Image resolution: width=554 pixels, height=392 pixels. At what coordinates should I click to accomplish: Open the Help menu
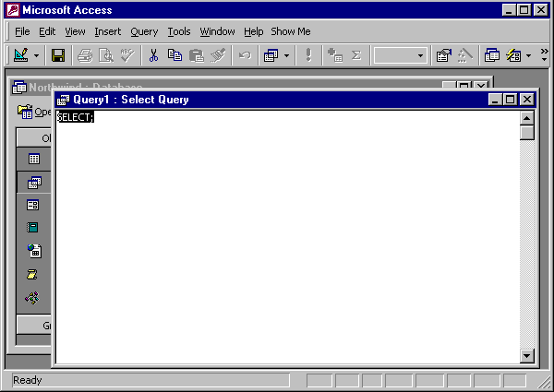pyautogui.click(x=253, y=31)
